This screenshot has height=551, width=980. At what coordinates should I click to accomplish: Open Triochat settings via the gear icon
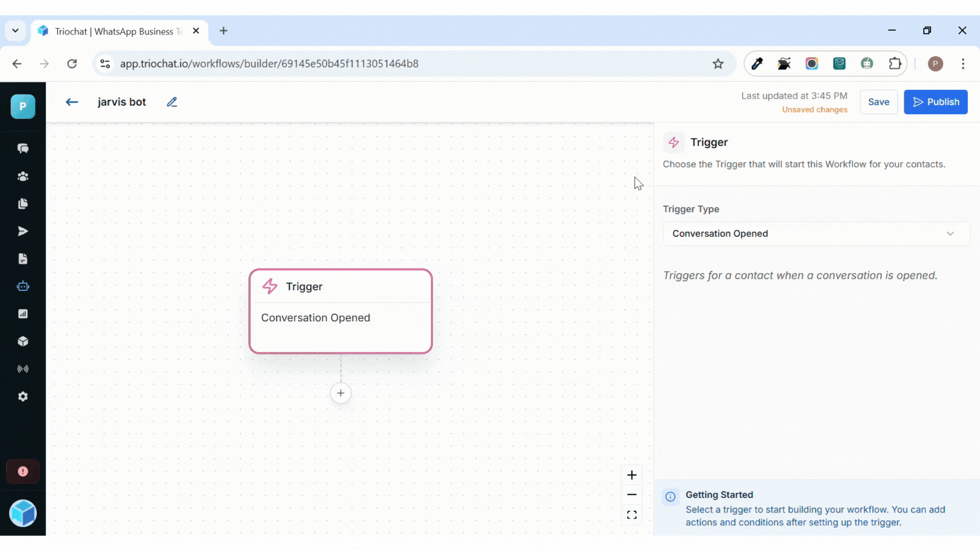pos(23,396)
